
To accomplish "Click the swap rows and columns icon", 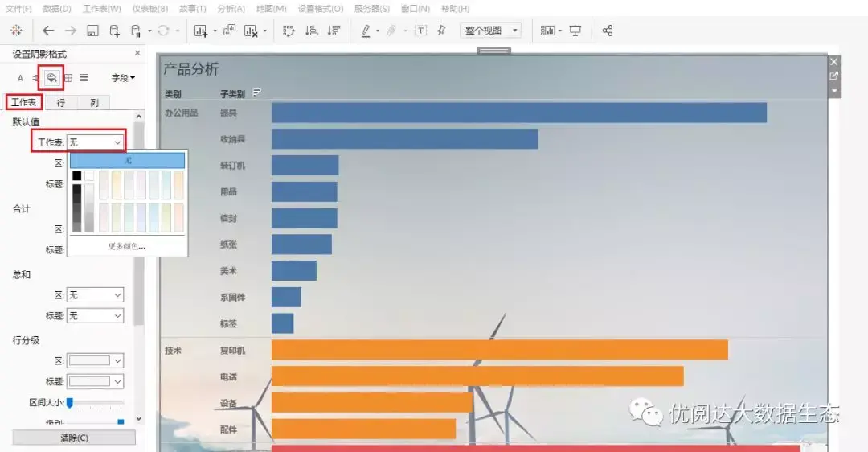I will [289, 31].
